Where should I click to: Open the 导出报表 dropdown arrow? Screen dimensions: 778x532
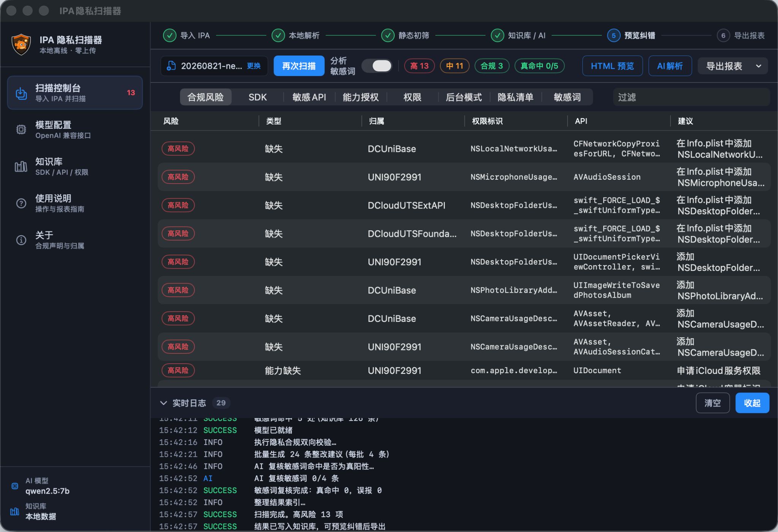coord(759,66)
